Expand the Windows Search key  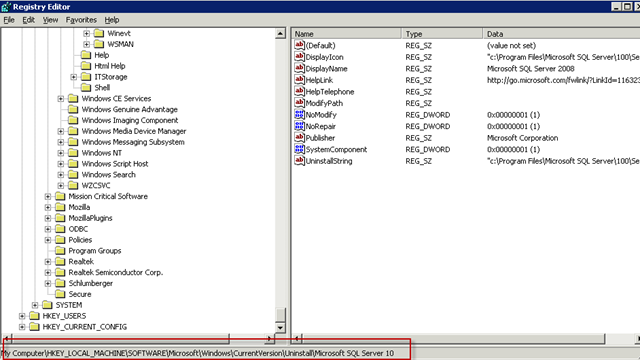pyautogui.click(x=60, y=175)
